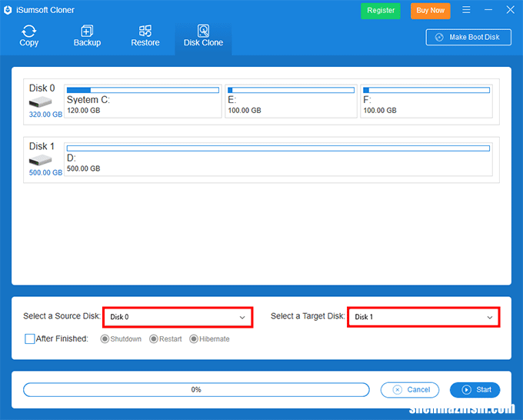Enable the After Finished checkbox

click(30, 339)
